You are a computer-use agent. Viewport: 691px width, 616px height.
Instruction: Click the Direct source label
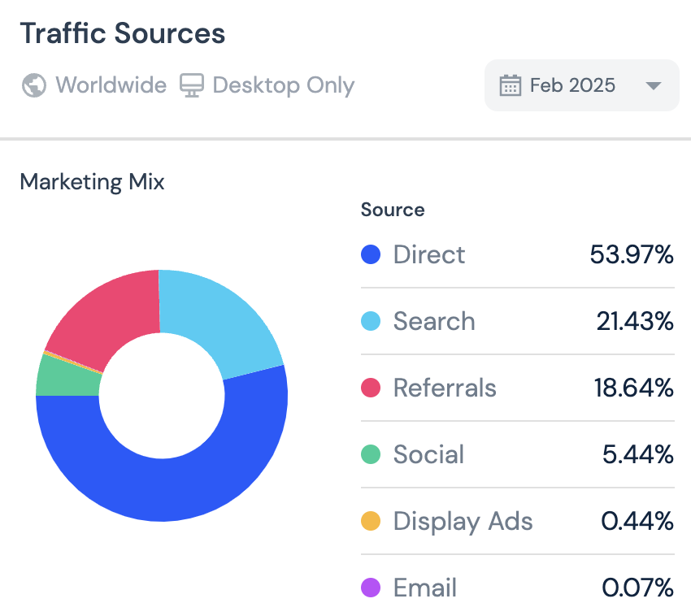[x=428, y=254]
